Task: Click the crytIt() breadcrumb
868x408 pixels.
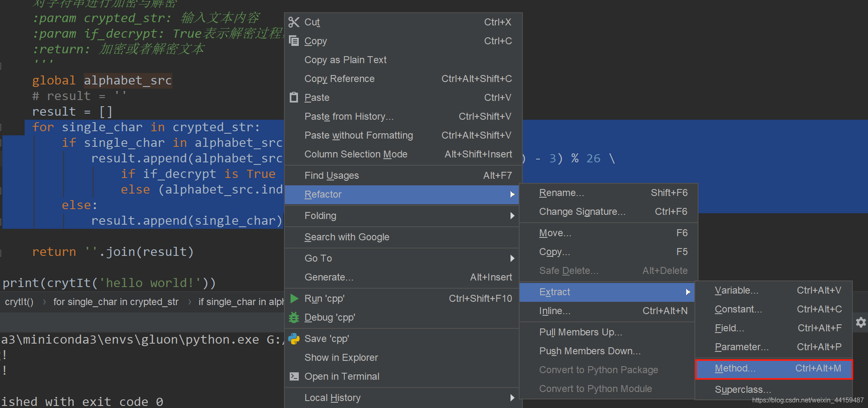Action: (19, 302)
